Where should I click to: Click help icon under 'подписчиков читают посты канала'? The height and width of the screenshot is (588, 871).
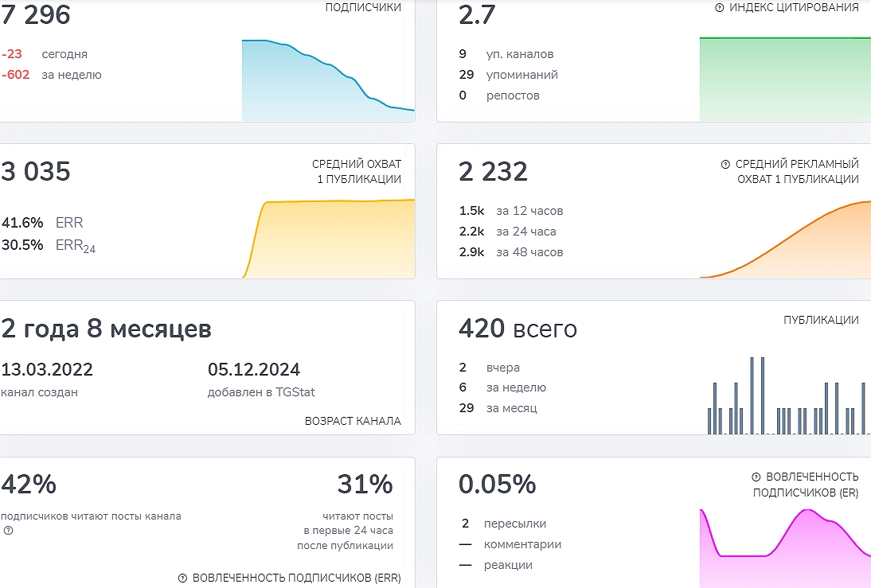(9, 530)
